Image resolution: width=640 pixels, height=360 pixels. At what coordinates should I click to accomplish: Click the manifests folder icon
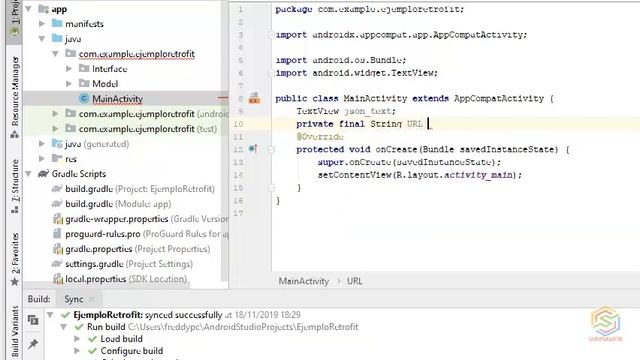click(57, 23)
